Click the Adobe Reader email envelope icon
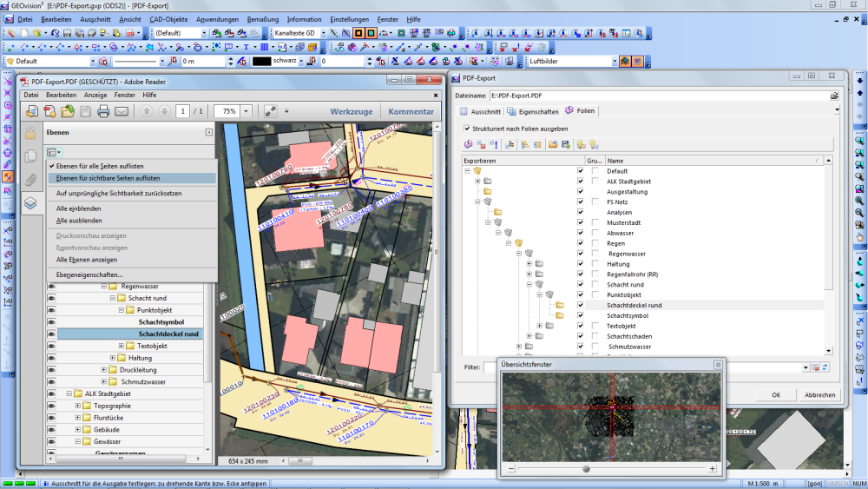This screenshot has width=868, height=489. coord(122,111)
